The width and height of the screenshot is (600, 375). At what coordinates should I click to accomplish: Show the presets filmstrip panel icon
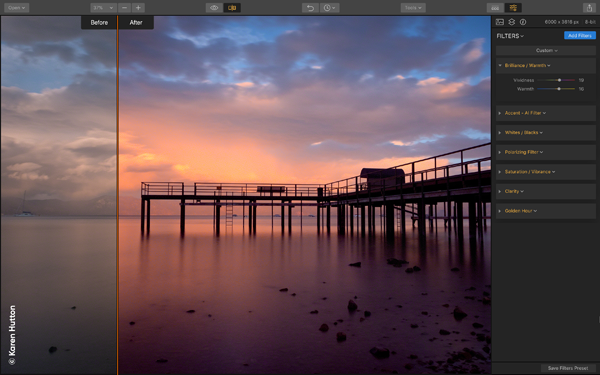(x=495, y=8)
